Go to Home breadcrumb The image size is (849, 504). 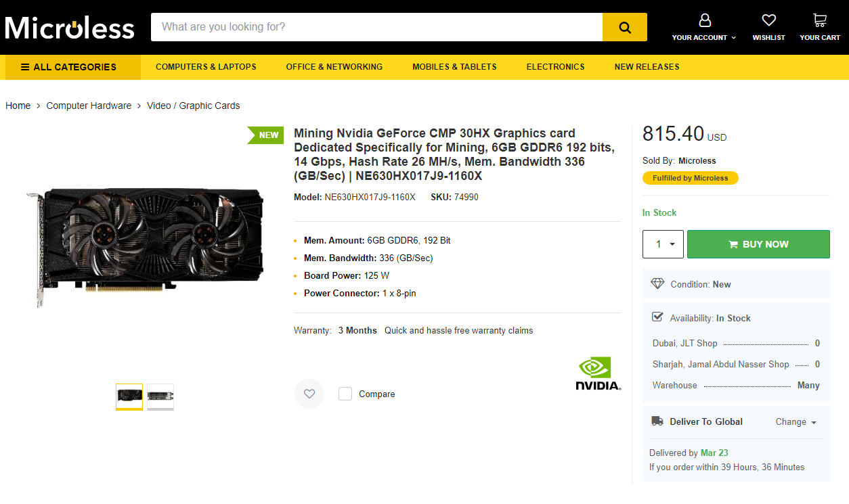[x=18, y=106]
